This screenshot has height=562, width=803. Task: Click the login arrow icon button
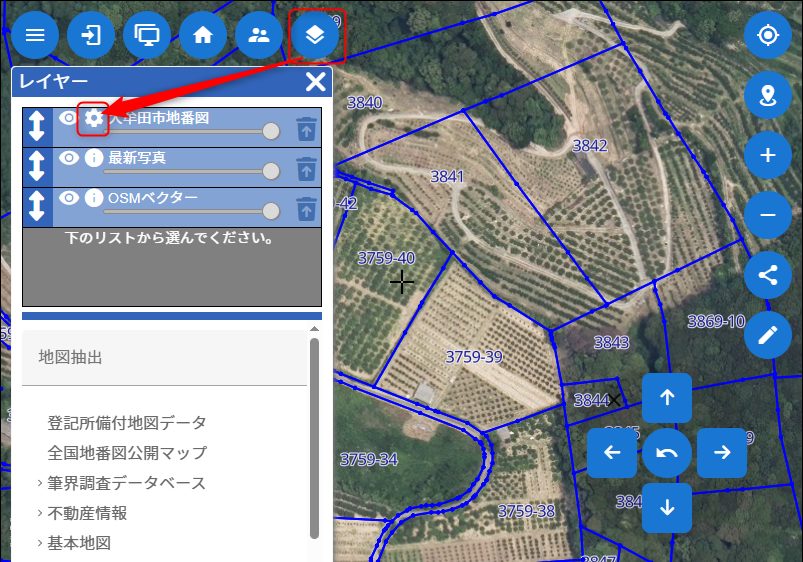91,35
